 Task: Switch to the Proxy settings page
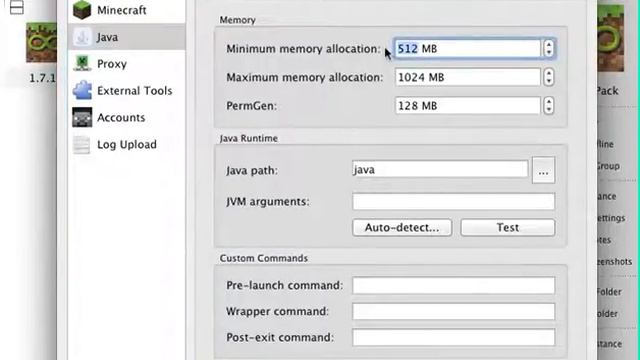[112, 64]
